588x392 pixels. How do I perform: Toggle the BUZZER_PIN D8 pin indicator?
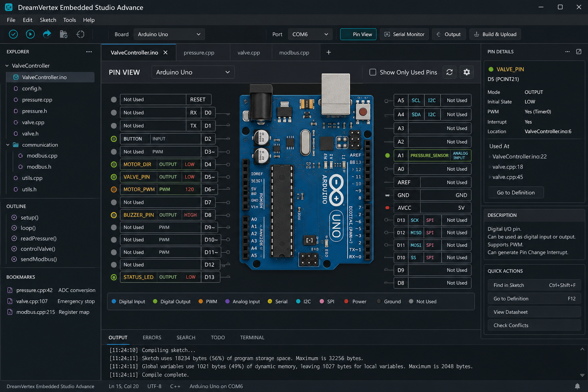114,215
